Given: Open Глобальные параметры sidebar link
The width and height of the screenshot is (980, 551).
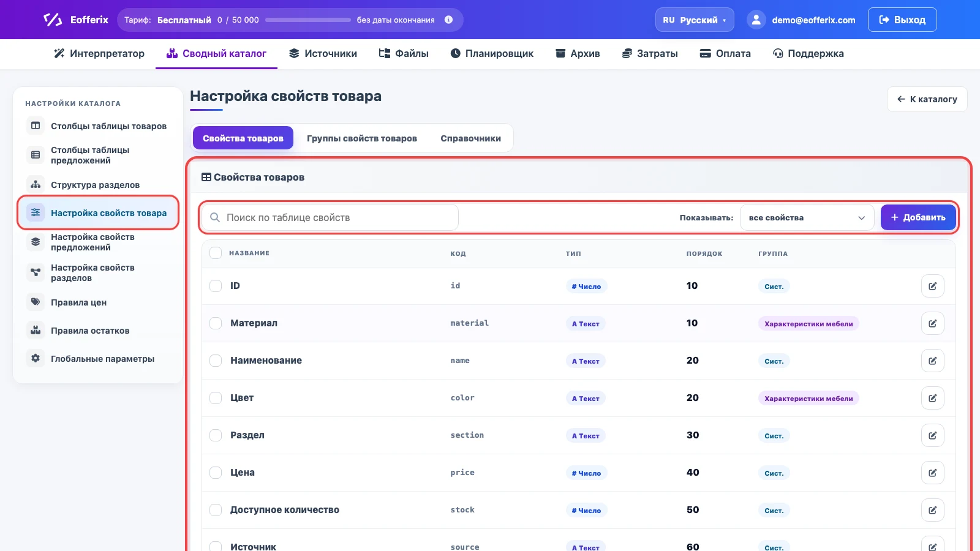Looking at the screenshot, I should (x=98, y=358).
